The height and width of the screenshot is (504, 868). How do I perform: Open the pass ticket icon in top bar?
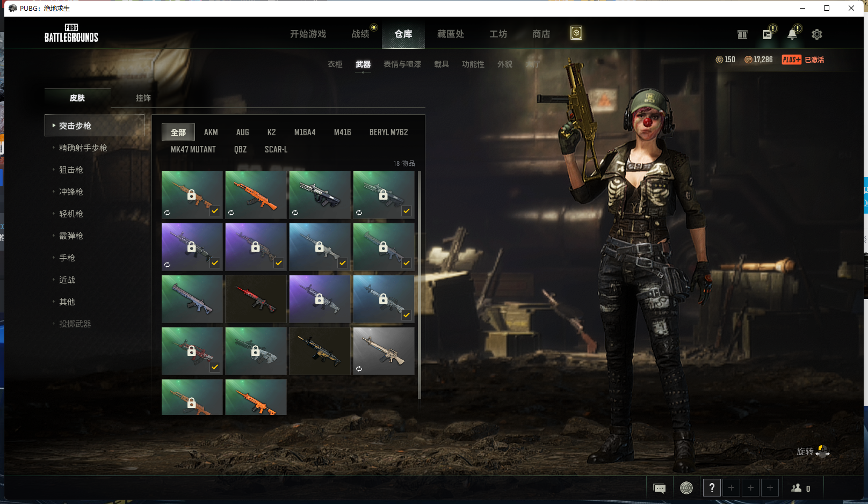point(742,34)
